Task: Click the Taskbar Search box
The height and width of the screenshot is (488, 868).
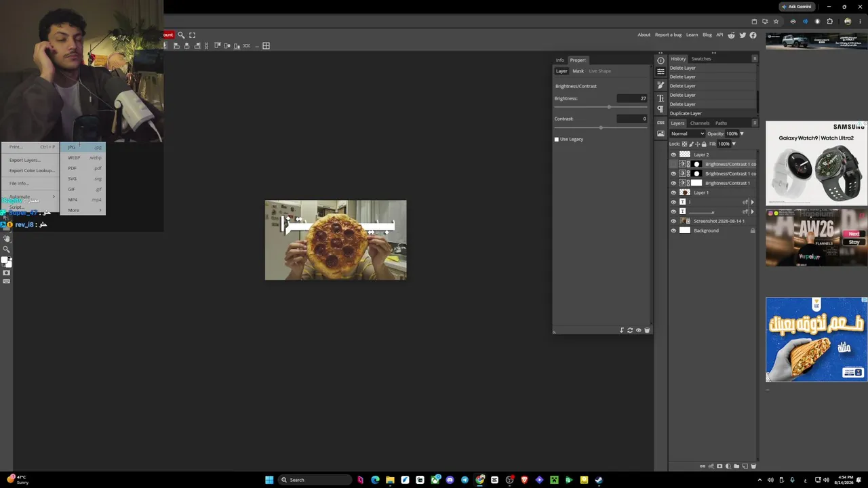Action: point(313,480)
